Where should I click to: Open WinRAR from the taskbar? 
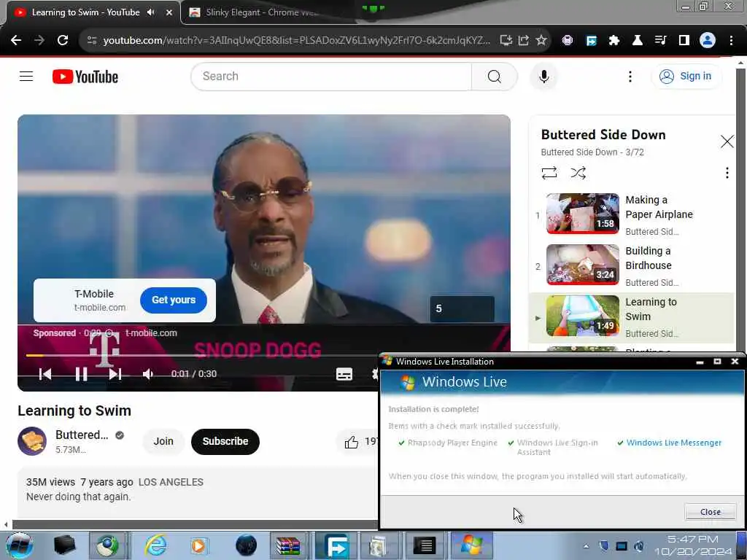coord(288,545)
